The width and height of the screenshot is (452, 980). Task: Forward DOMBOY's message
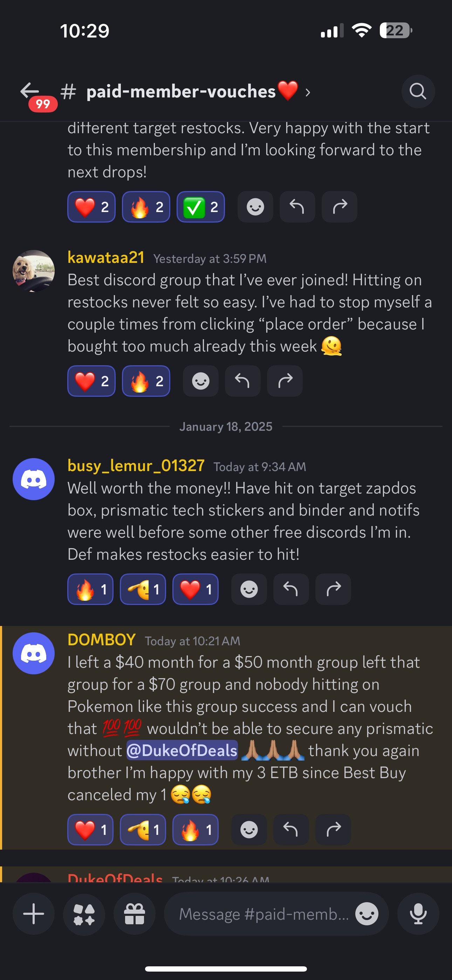(x=333, y=829)
